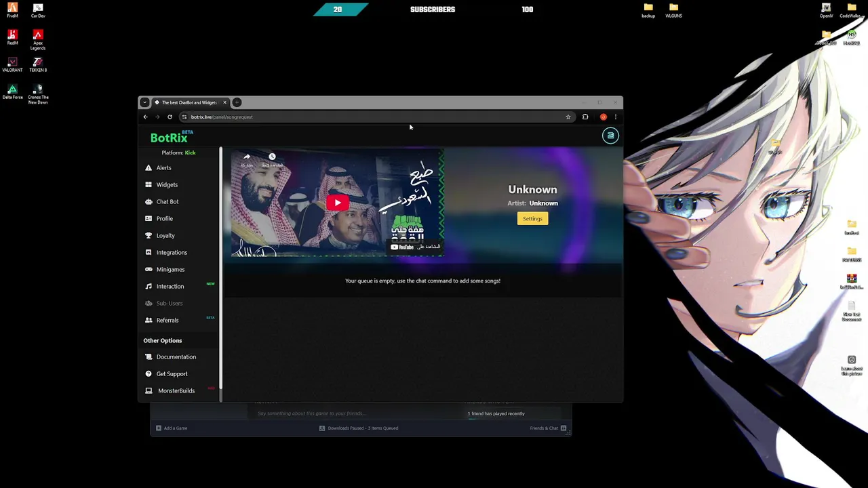
Task: Click the Get Support question mark icon
Action: click(149, 373)
